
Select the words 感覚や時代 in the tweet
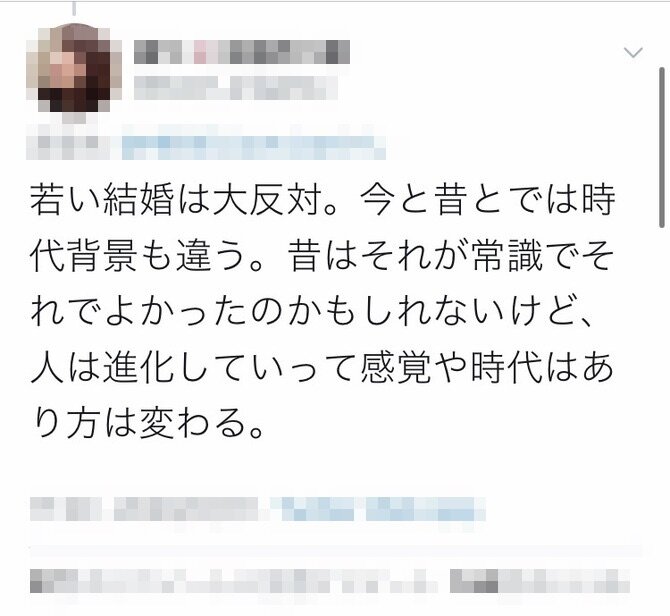tap(451, 369)
